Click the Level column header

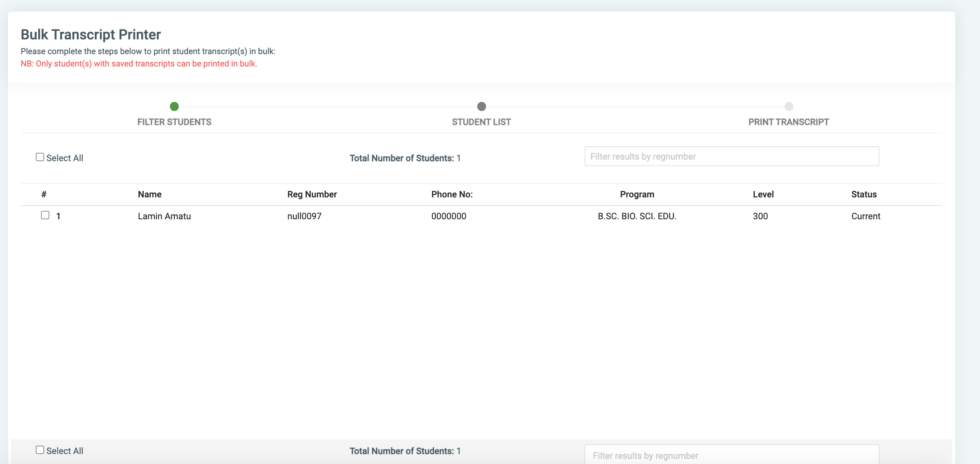pos(763,194)
